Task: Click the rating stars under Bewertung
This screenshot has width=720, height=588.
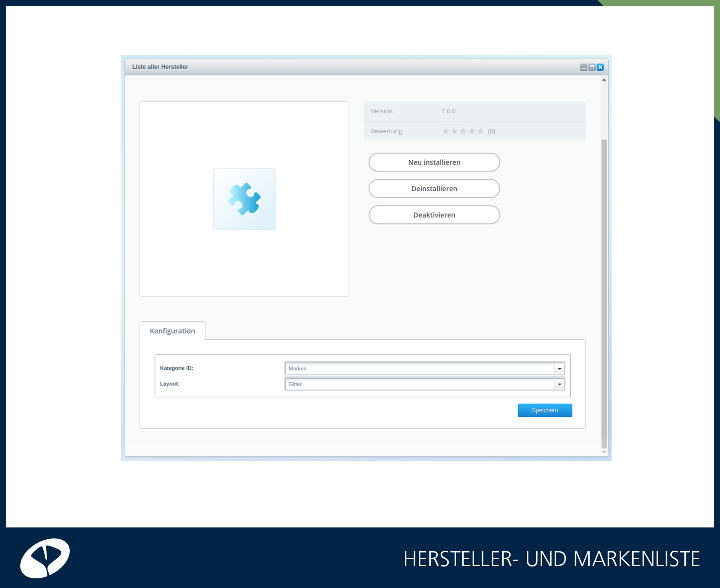Action: point(463,131)
